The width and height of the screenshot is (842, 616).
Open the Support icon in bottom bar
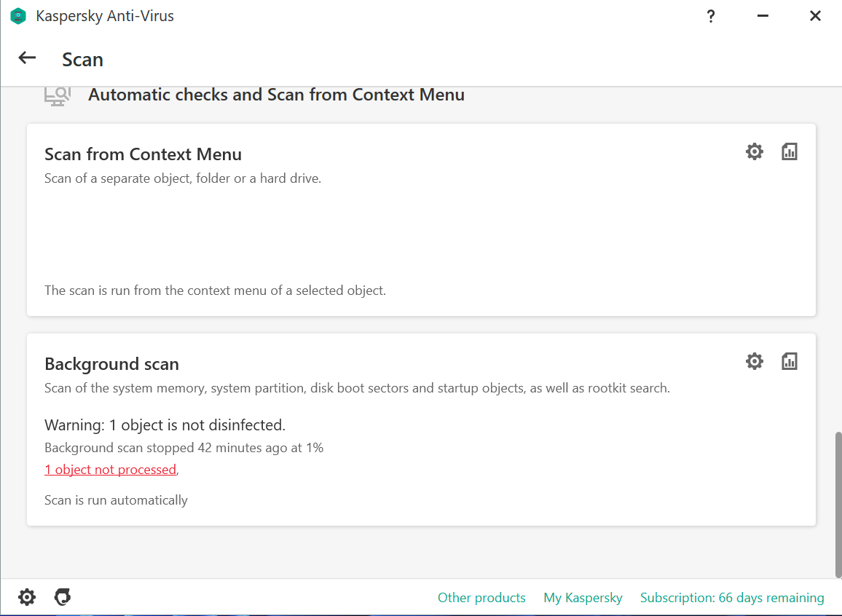click(63, 598)
